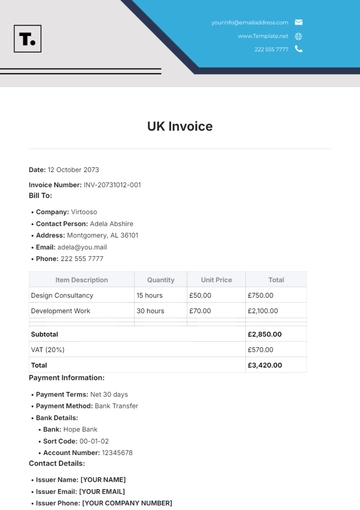The width and height of the screenshot is (360, 510).
Task: Click the Unit Price column header
Action: coord(216,280)
